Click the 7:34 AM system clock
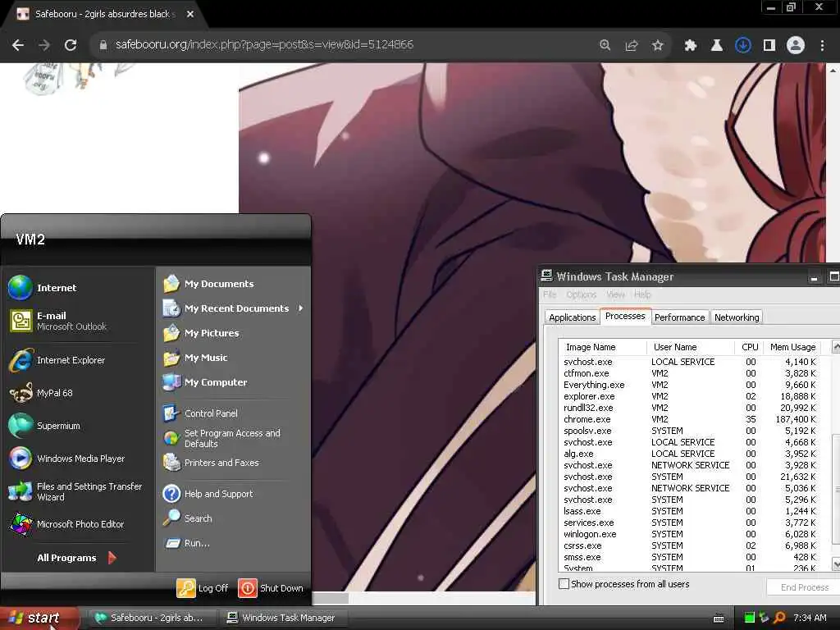 [810, 619]
